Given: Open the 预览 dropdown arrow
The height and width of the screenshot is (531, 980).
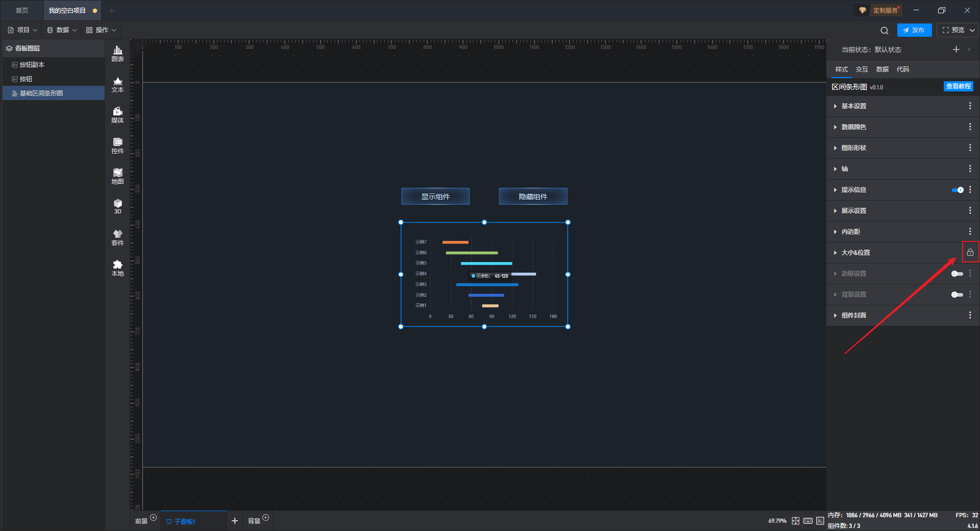Looking at the screenshot, I should [x=972, y=30].
